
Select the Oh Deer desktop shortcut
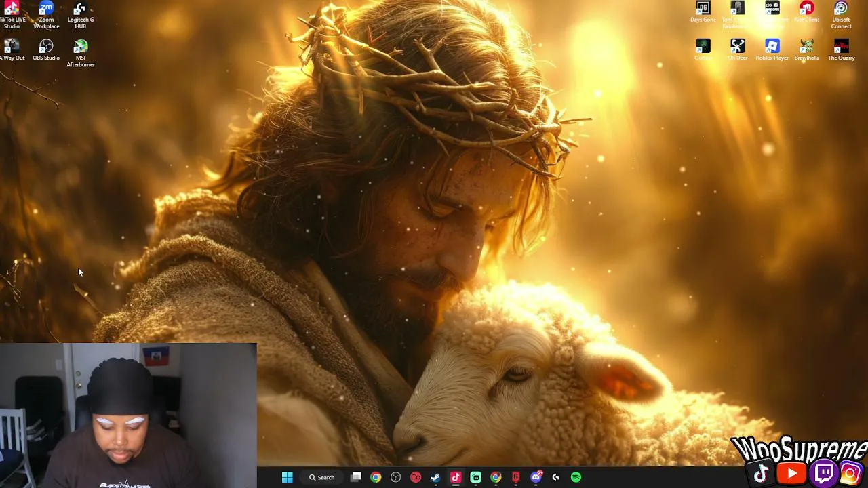pyautogui.click(x=737, y=50)
